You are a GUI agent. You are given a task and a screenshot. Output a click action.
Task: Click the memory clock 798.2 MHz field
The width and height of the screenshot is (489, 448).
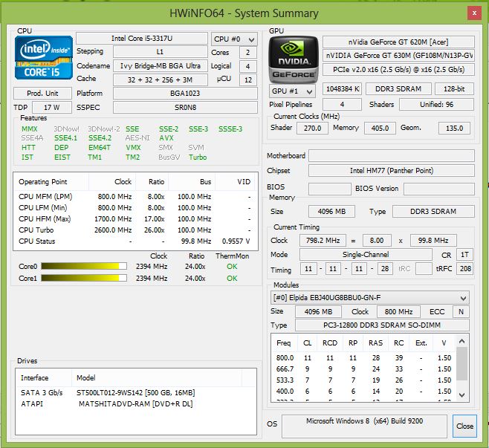point(323,241)
